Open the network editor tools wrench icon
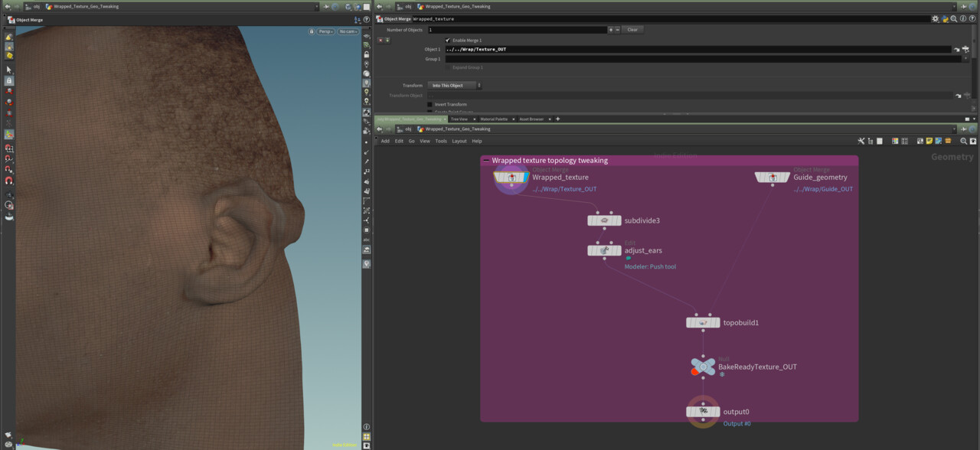 [x=861, y=141]
